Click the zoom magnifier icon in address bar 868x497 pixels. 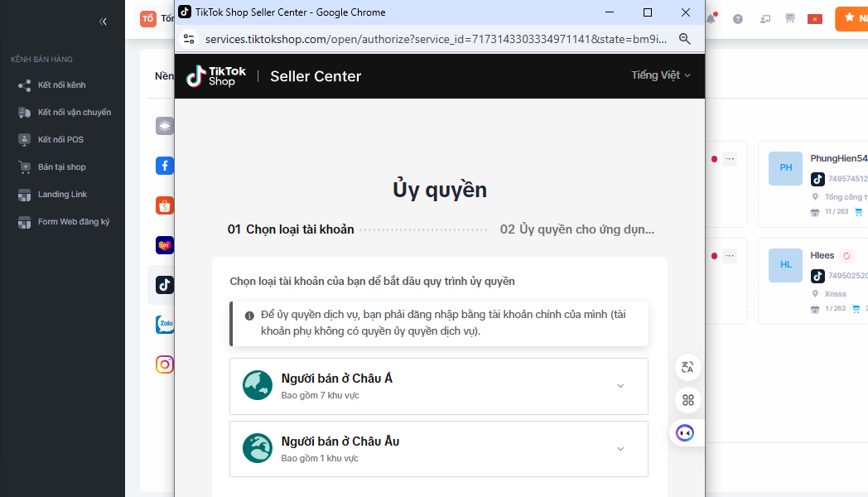[685, 39]
